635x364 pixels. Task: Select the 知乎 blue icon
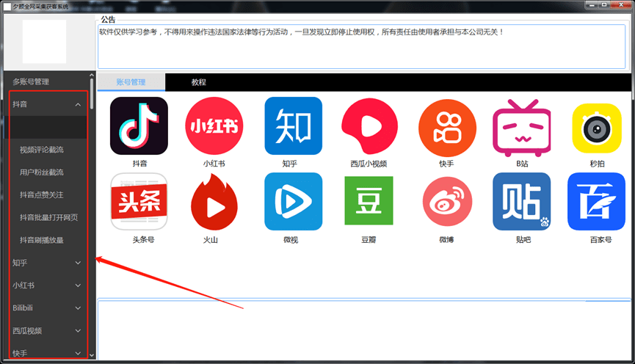click(x=293, y=126)
